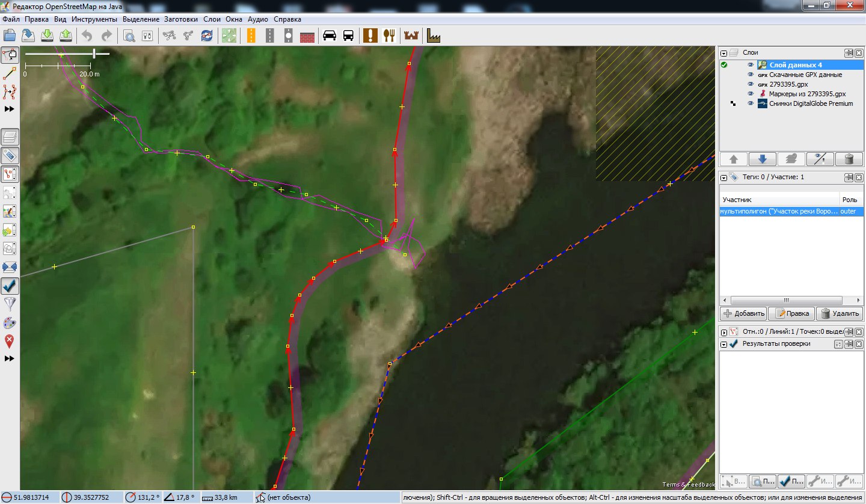The height and width of the screenshot is (504, 866).
Task: Open the factory man-made preset icon
Action: 434,35
